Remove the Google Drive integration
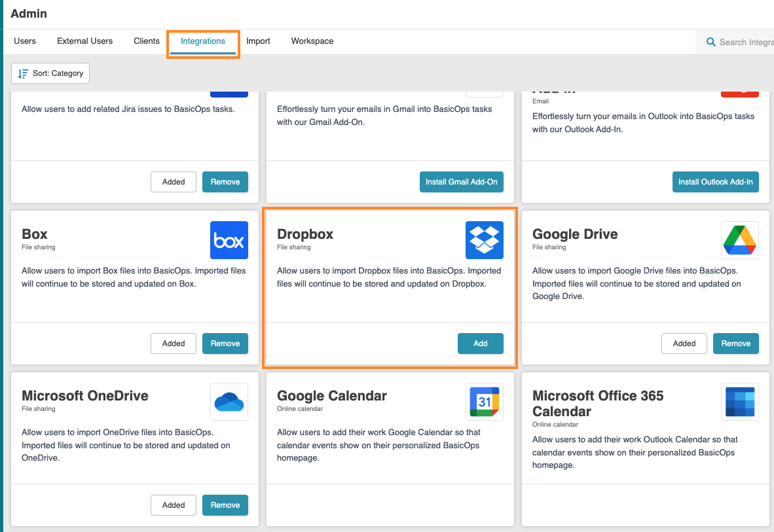Image resolution: width=774 pixels, height=532 pixels. tap(735, 344)
